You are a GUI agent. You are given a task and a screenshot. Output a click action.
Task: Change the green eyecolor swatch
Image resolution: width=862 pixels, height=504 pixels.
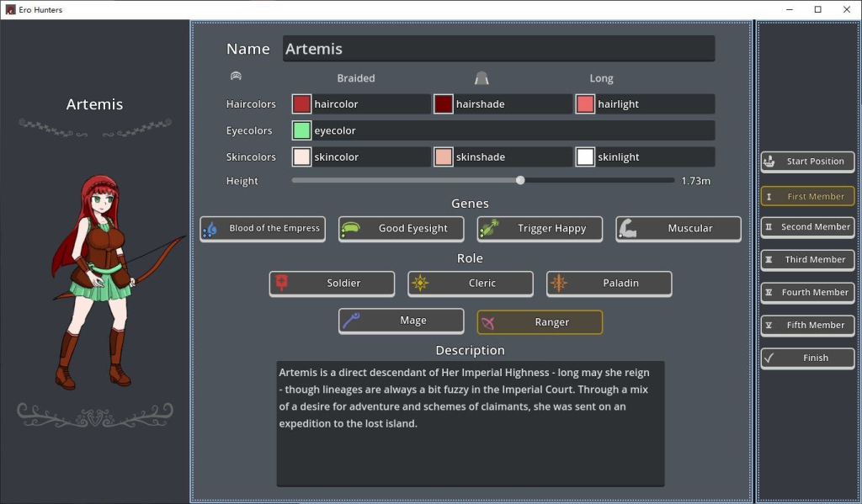pyautogui.click(x=301, y=130)
